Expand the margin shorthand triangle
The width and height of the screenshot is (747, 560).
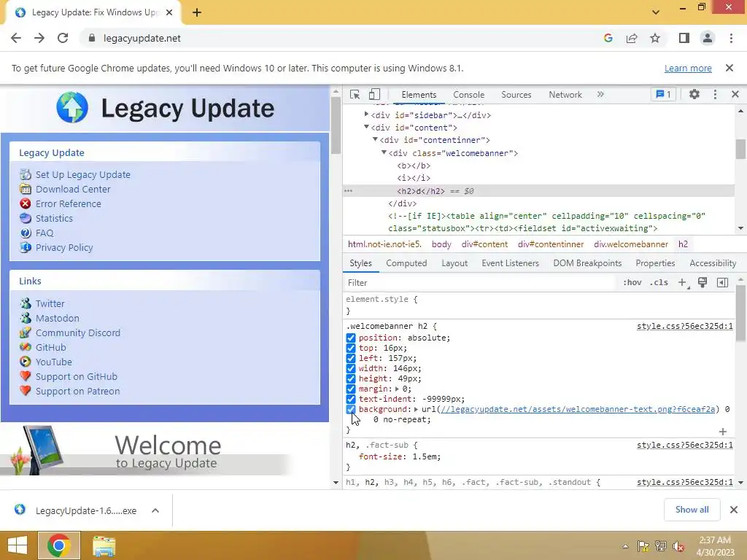398,389
